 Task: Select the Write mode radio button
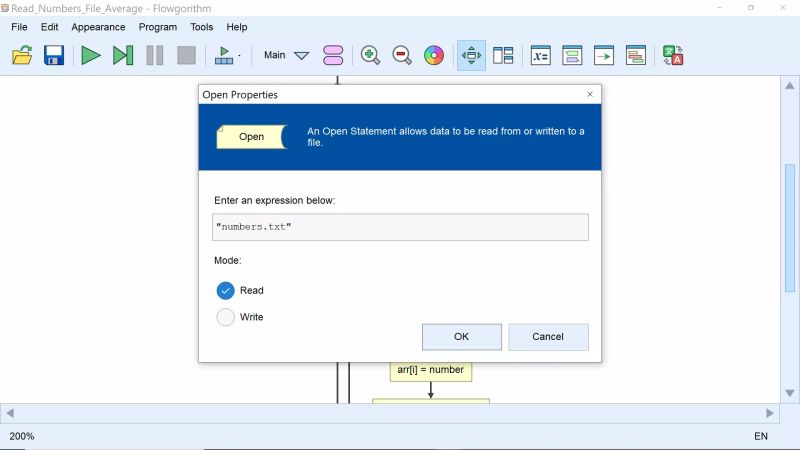226,317
